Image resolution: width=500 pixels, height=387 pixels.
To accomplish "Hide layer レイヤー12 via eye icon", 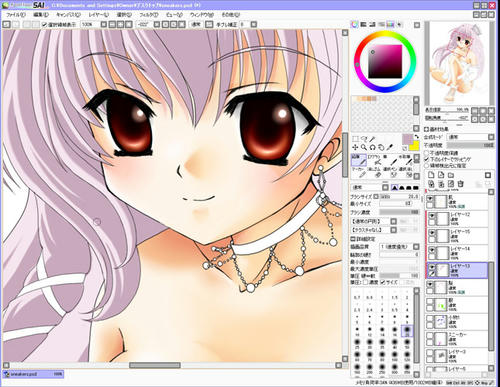I will pos(432,216).
